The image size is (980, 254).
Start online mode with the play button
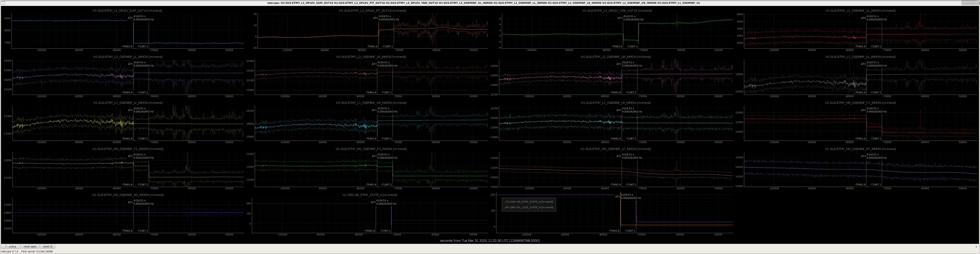[x=11, y=246]
